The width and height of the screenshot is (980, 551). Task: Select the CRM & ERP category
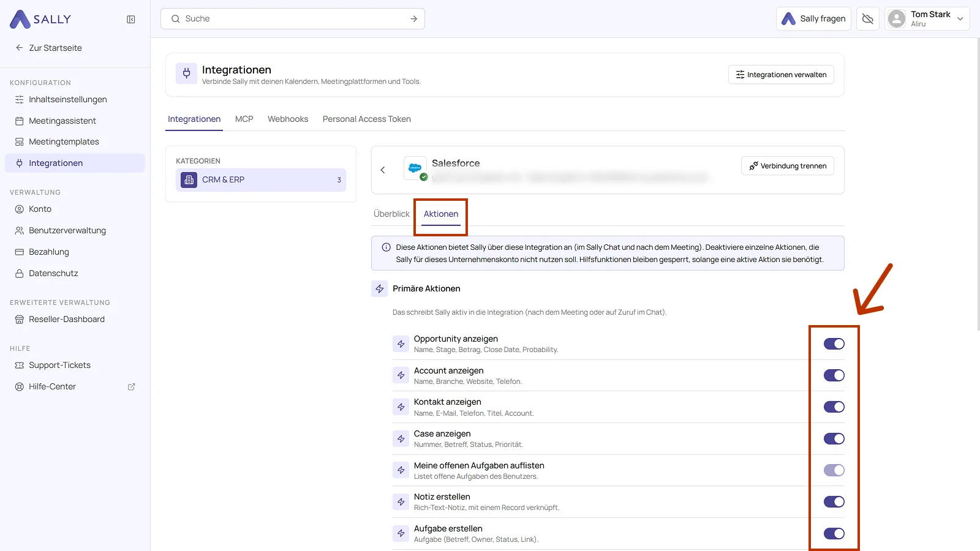[x=261, y=180]
